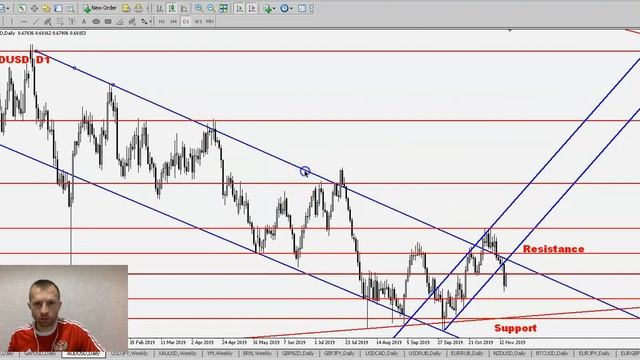640x360 pixels.
Task: Open the Market Watch window icon
Action: click(x=22, y=8)
